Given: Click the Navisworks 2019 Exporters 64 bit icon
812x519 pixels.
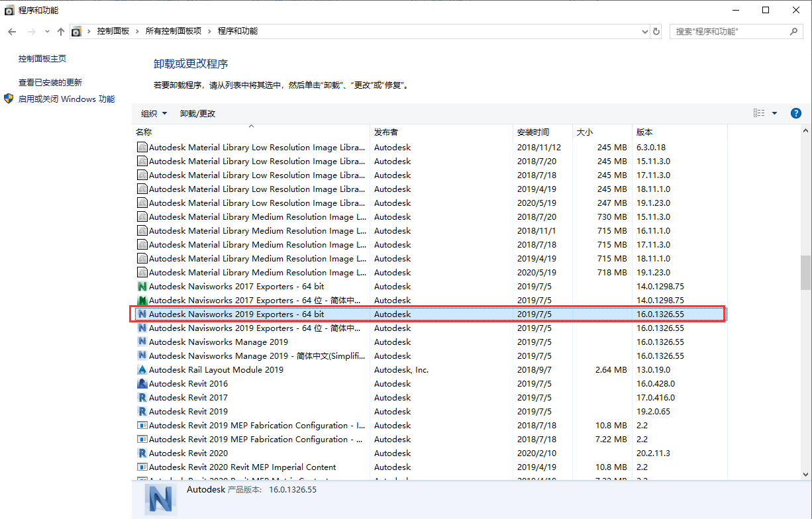Looking at the screenshot, I should point(142,314).
